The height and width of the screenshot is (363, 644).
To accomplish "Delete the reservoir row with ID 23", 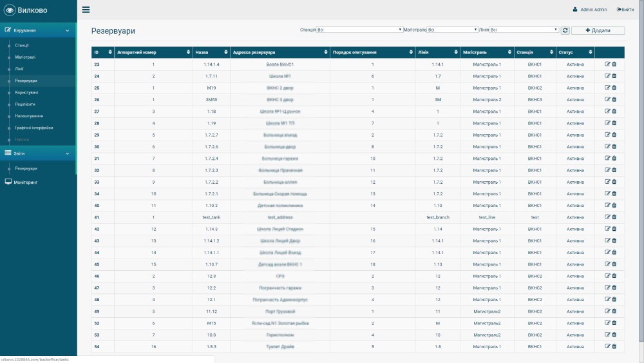I will [x=614, y=64].
